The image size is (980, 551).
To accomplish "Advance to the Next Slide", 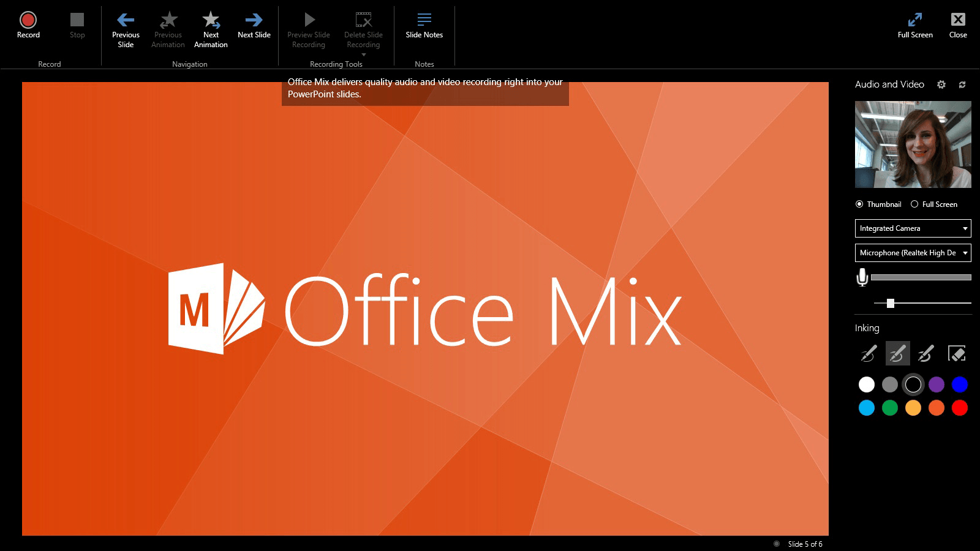I will tap(254, 24).
